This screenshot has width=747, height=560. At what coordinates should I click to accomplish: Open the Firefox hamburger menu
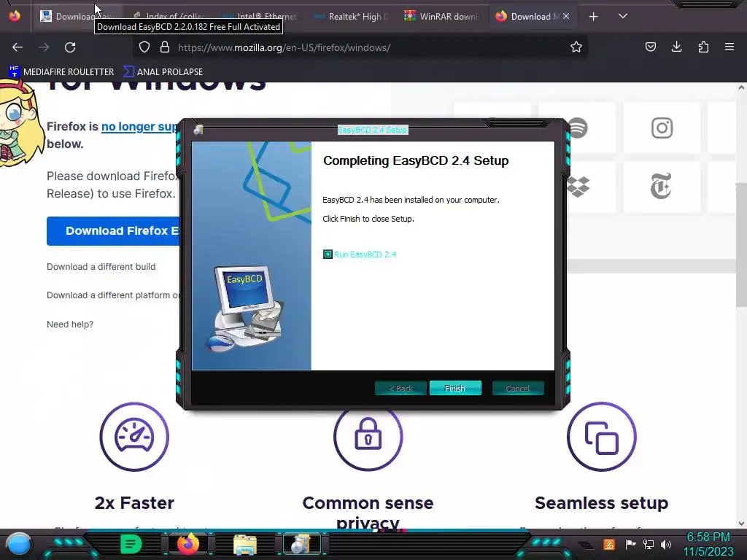click(729, 47)
